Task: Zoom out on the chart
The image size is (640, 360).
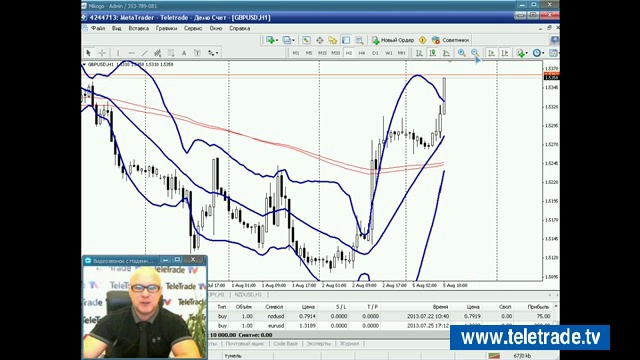Action: (x=475, y=53)
